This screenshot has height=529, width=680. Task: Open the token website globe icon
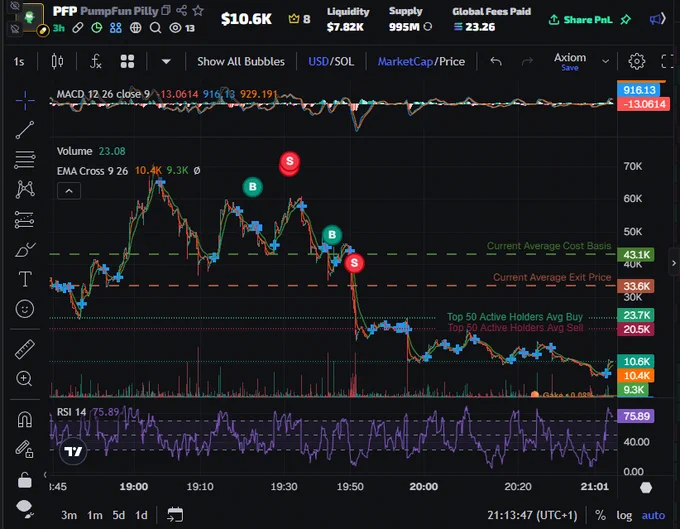pyautogui.click(x=136, y=28)
